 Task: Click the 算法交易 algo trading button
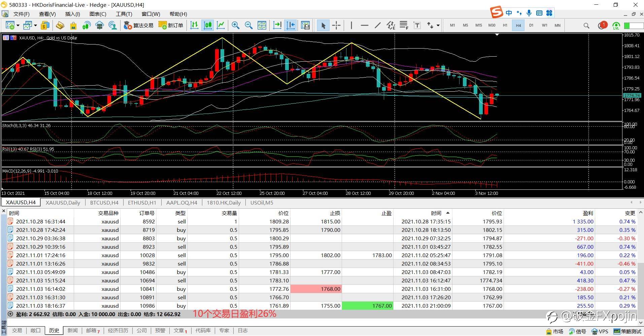point(139,25)
